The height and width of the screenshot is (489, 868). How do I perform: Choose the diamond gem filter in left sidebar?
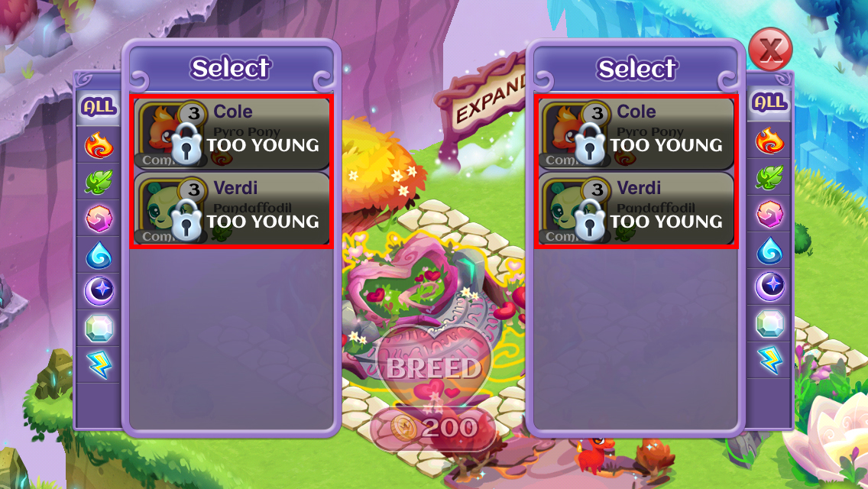point(99,328)
